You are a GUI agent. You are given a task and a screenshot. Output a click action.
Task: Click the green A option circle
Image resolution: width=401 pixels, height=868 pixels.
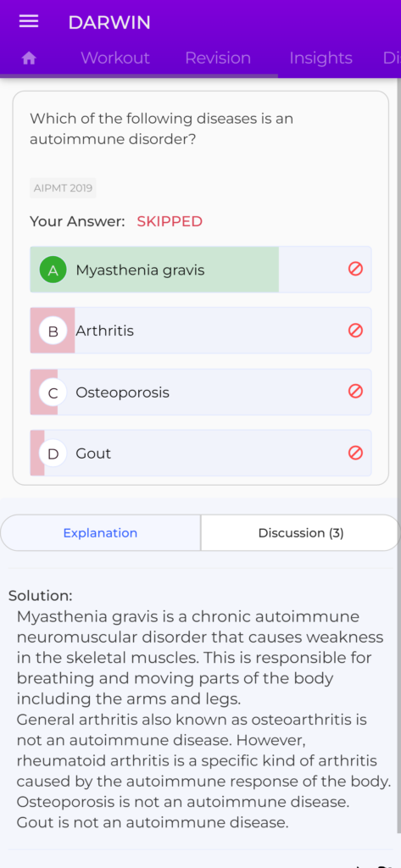tap(53, 270)
